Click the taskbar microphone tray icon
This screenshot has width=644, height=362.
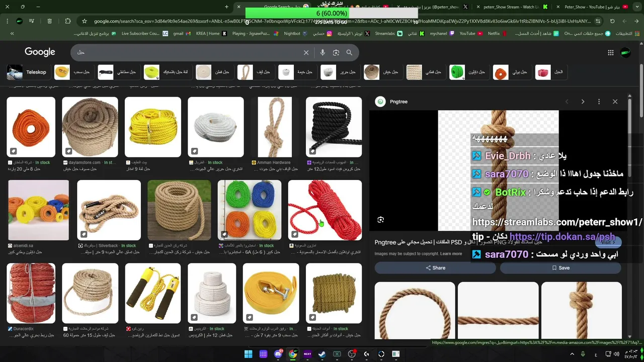[x=583, y=354]
